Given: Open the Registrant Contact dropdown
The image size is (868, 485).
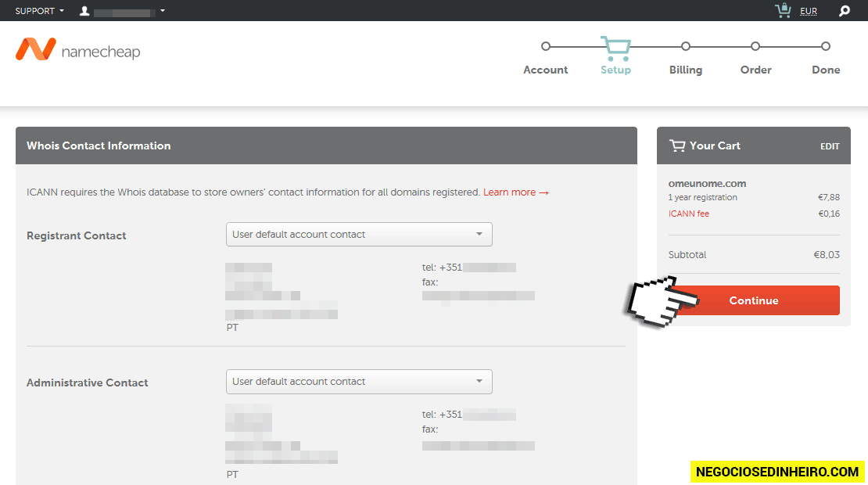Looking at the screenshot, I should coord(359,234).
